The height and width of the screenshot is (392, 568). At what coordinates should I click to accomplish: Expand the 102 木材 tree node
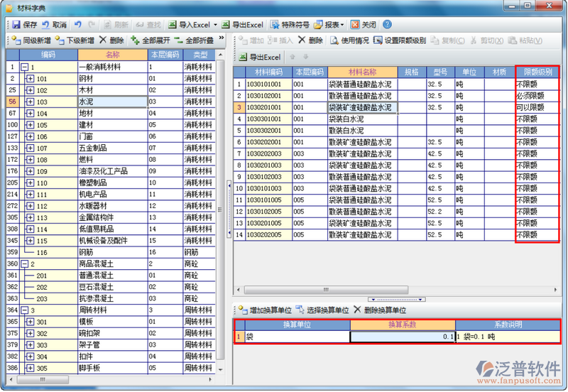[30, 90]
